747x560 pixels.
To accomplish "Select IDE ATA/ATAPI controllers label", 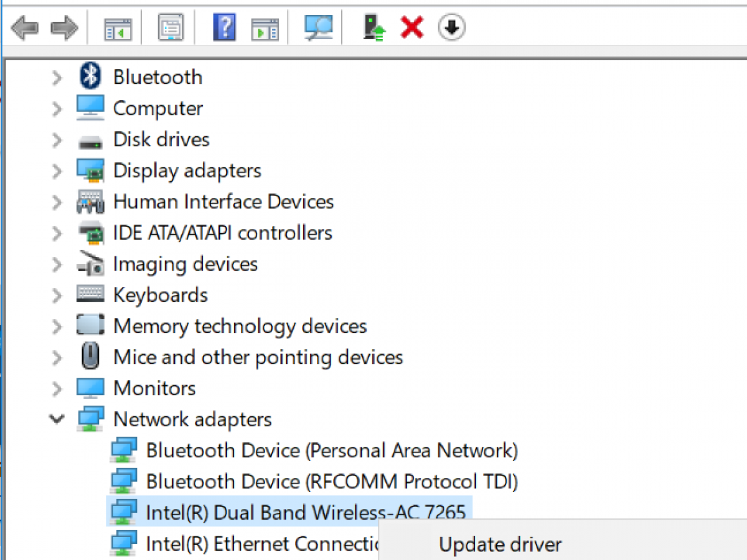I will pos(223,233).
